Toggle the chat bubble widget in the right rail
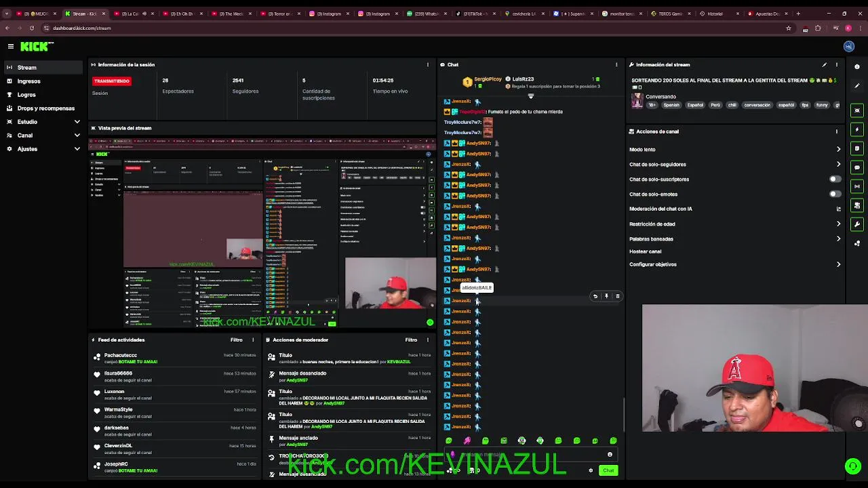The image size is (868, 488). click(857, 167)
